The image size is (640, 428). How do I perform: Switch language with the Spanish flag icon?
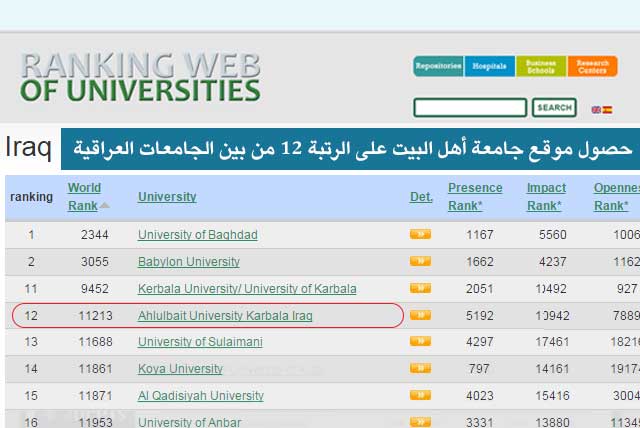point(607,109)
